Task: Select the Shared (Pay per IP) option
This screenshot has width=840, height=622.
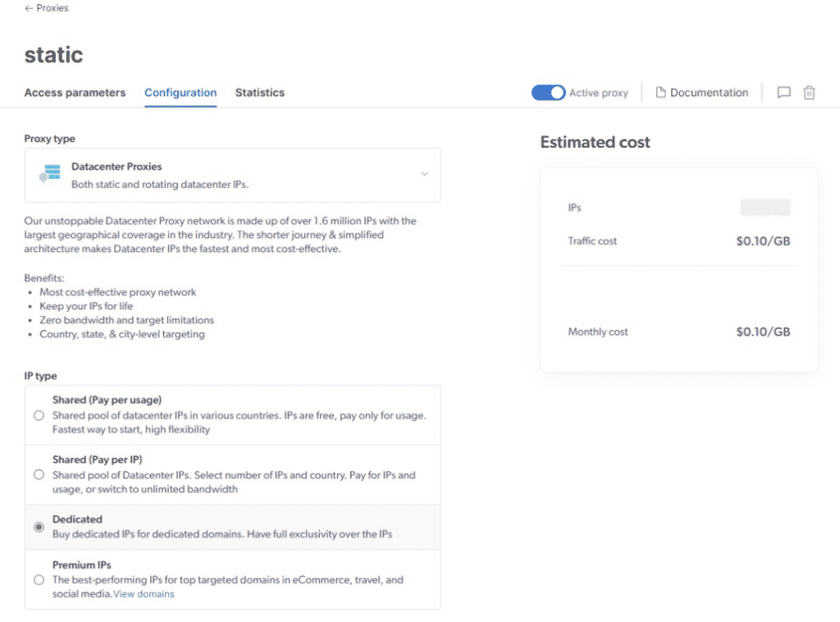Action: [x=38, y=474]
